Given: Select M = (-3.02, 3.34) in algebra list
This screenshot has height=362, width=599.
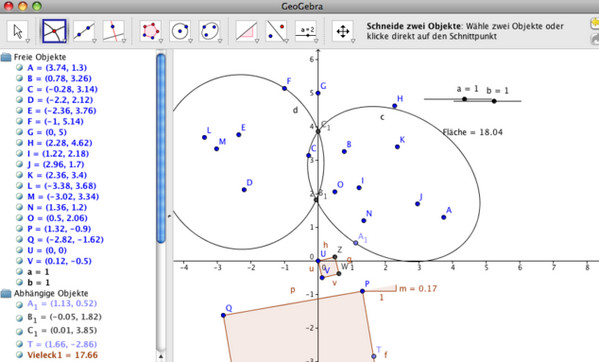Looking at the screenshot, I should point(63,197).
